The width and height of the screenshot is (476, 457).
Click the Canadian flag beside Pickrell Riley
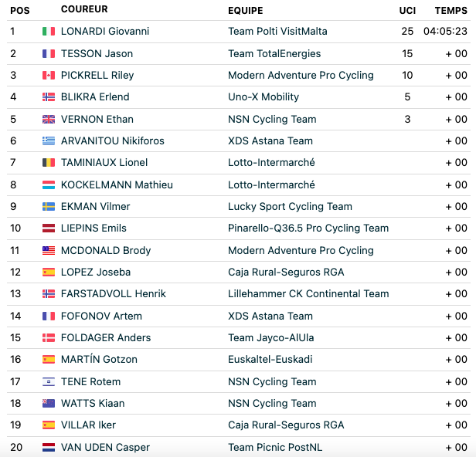tap(49, 75)
